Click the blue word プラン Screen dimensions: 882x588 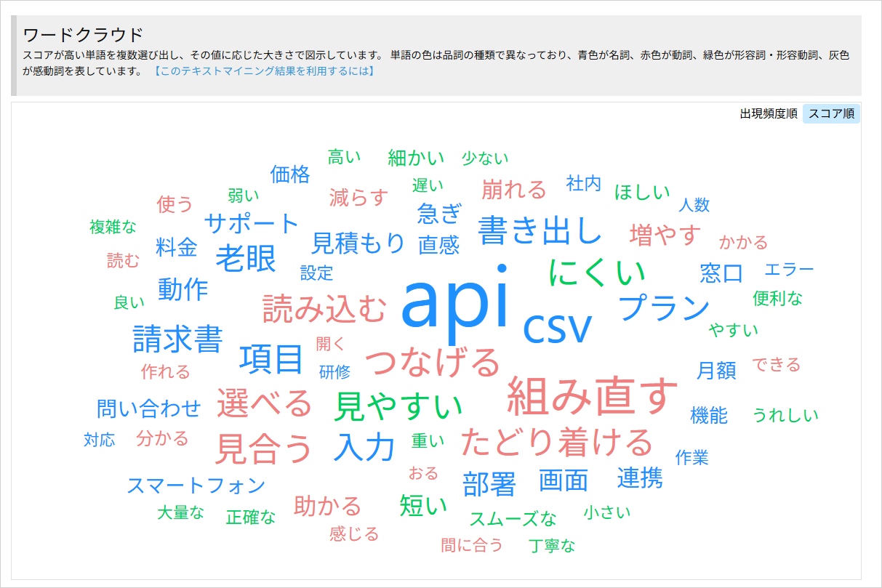click(x=663, y=307)
